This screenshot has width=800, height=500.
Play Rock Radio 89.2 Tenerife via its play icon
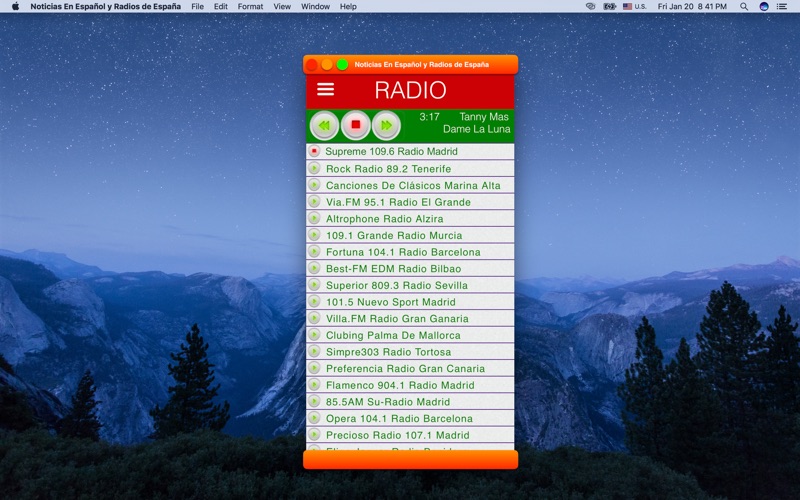click(x=314, y=168)
